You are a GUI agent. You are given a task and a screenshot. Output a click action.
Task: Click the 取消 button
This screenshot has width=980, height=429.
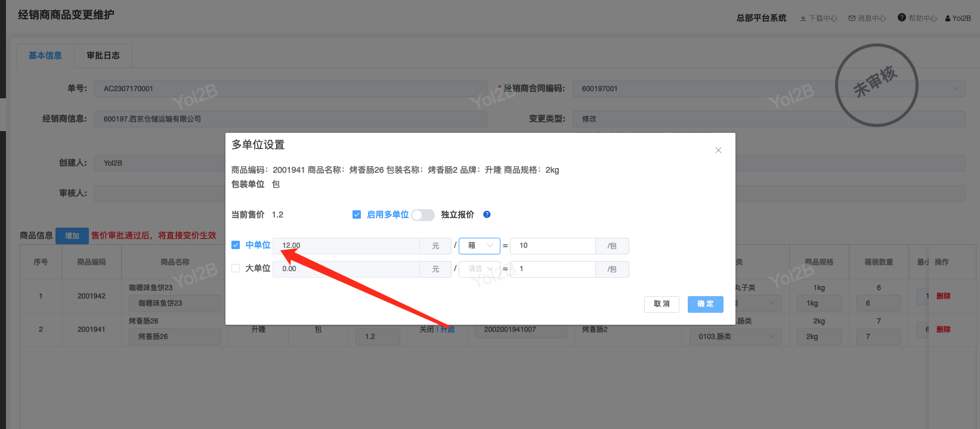pos(661,304)
